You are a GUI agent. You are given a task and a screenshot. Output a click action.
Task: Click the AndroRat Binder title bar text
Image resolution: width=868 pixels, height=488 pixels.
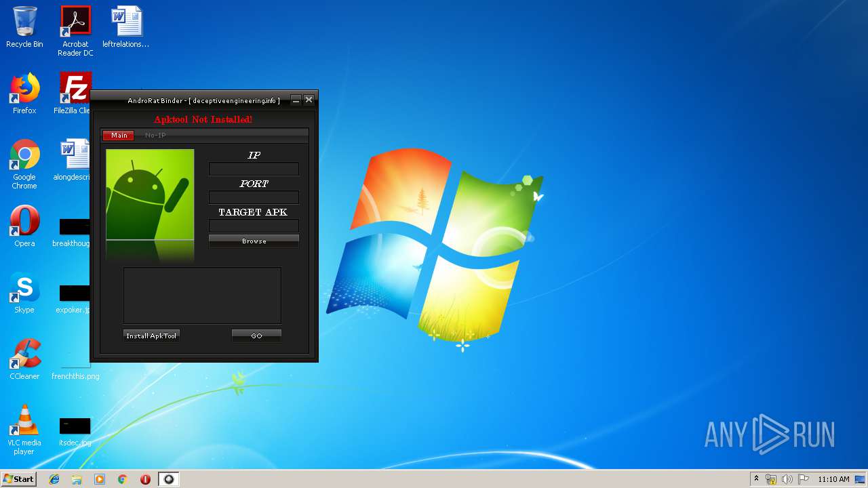pyautogui.click(x=203, y=100)
